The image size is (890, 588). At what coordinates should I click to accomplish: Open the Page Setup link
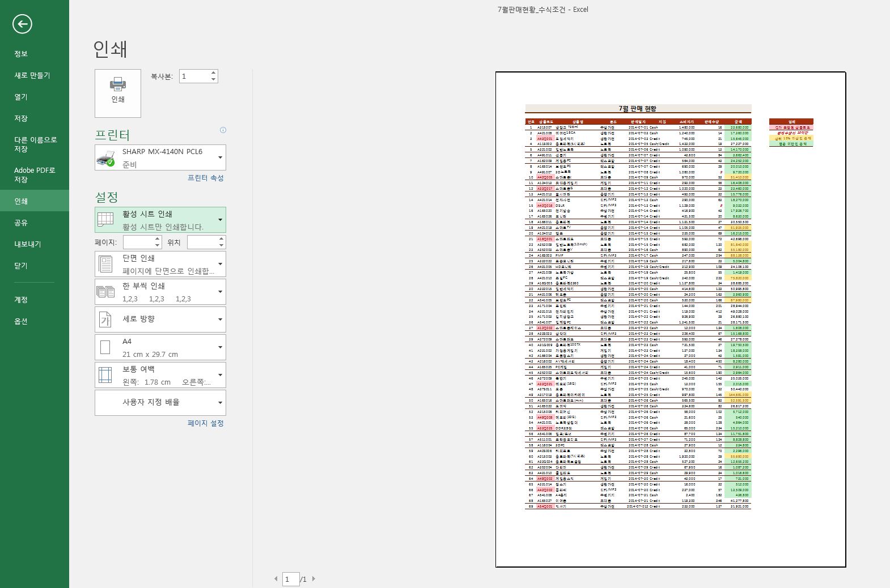[x=206, y=423]
